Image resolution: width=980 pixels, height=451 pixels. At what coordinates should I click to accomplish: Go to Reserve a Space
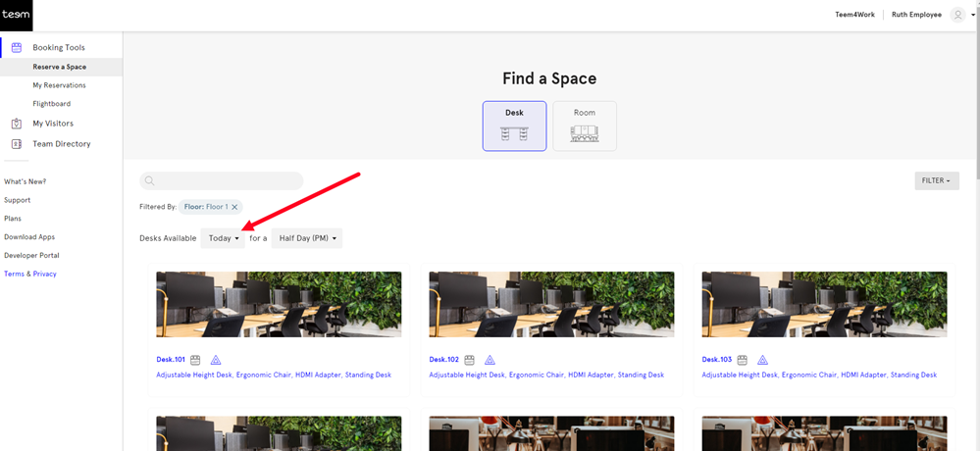60,67
